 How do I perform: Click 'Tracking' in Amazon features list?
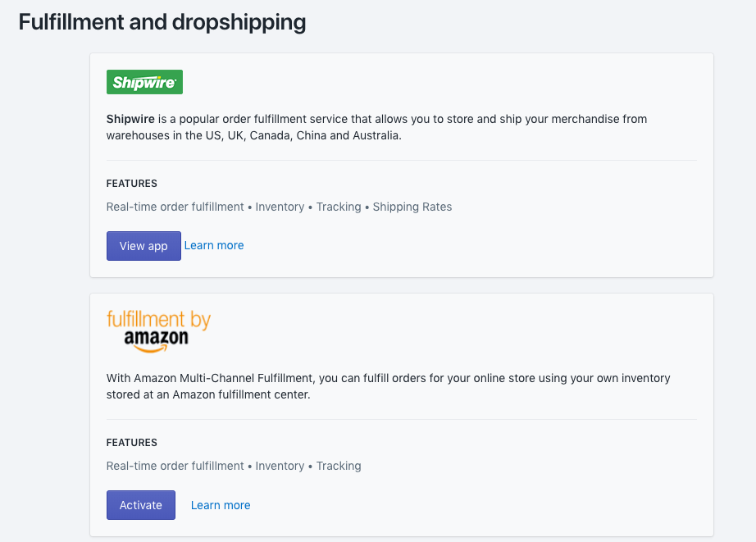(339, 466)
